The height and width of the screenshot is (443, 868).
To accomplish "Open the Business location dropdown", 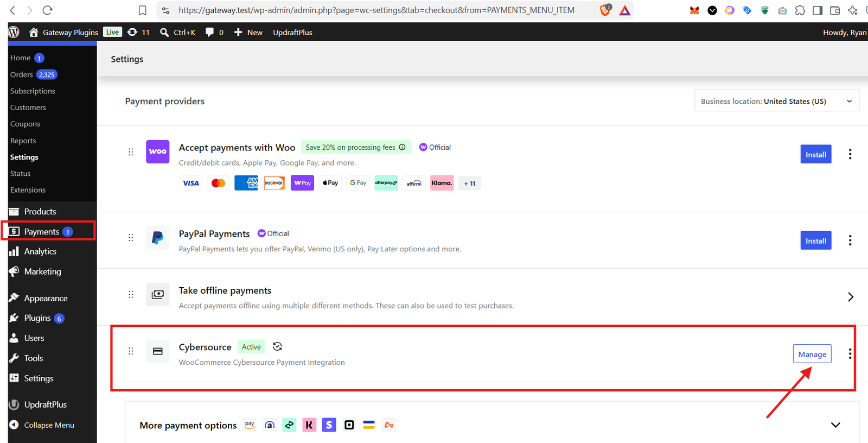I will coord(777,101).
